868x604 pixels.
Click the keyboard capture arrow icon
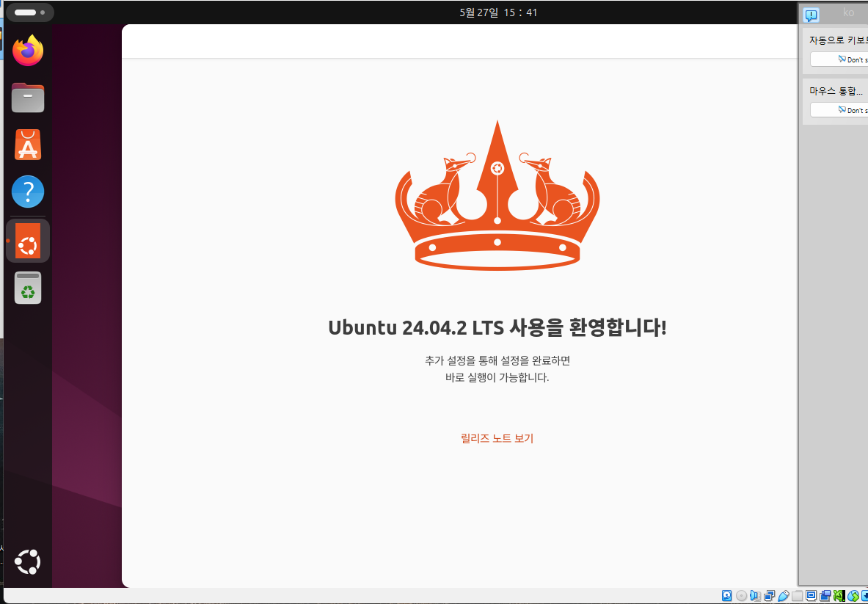[x=864, y=596]
